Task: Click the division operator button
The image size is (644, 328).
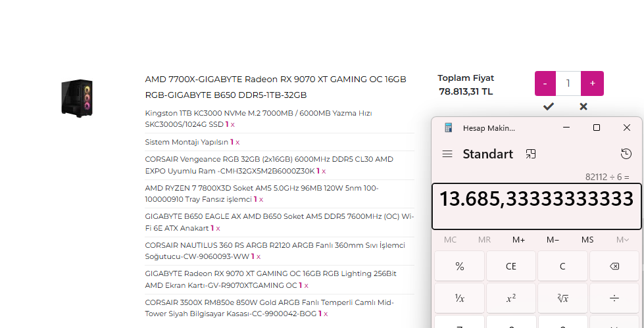Action: (x=614, y=298)
